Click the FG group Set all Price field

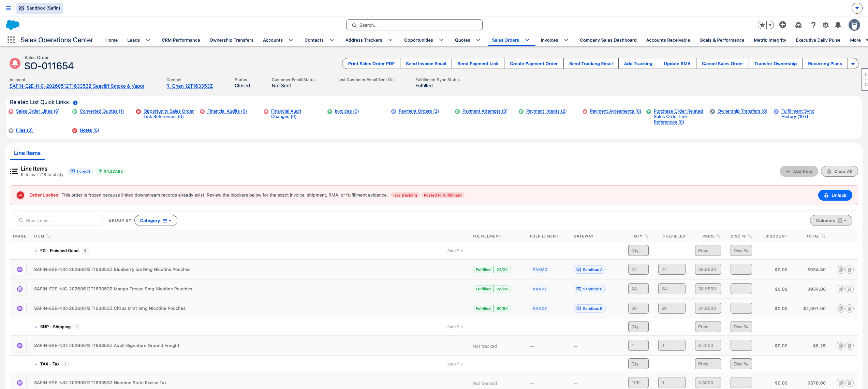(708, 250)
